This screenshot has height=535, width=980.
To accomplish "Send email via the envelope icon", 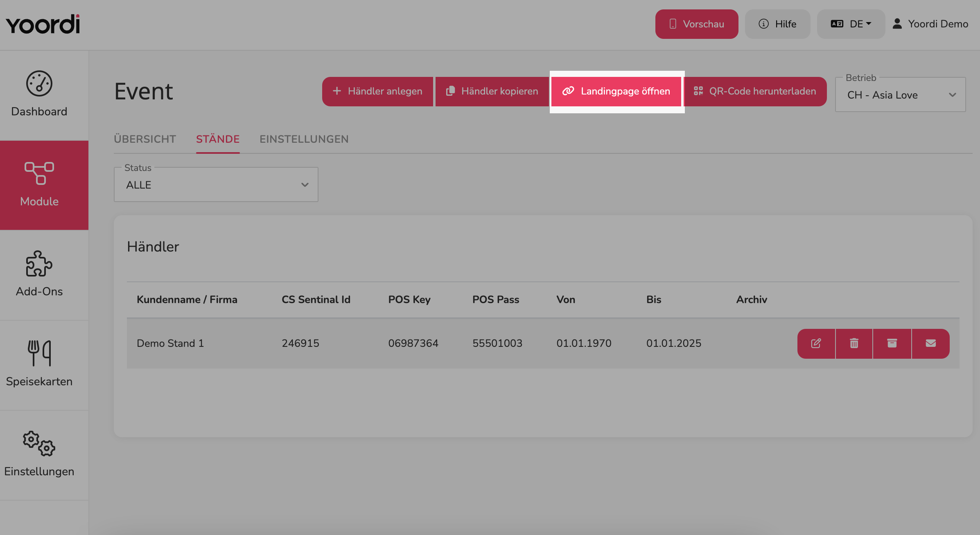I will tap(930, 344).
